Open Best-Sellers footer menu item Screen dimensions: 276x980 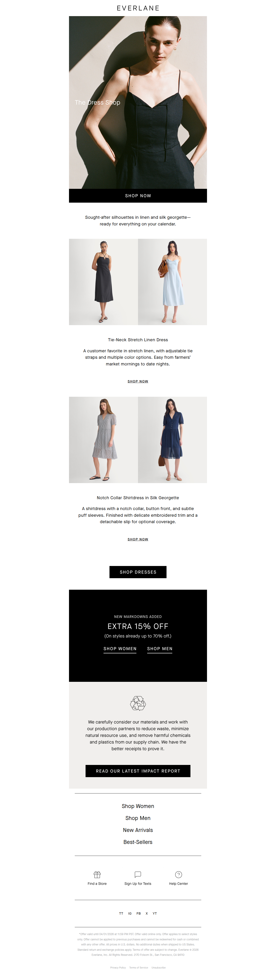pyautogui.click(x=138, y=842)
